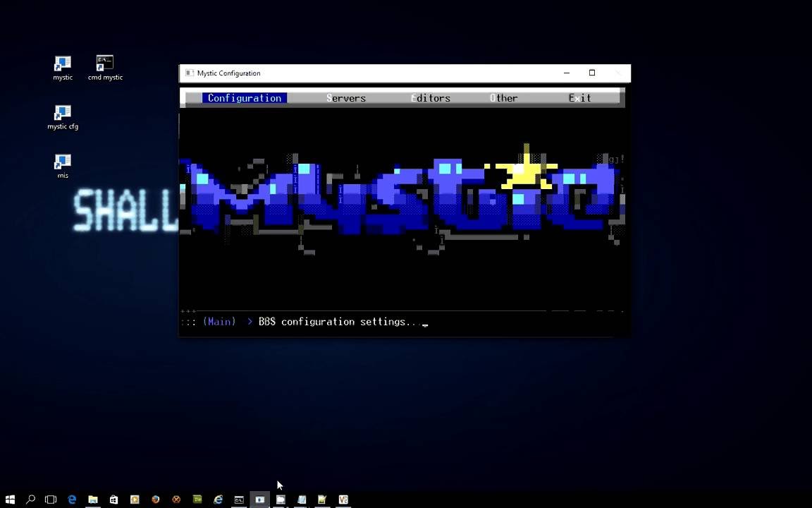Click the blue notebook taskbar icon

pos(302,500)
